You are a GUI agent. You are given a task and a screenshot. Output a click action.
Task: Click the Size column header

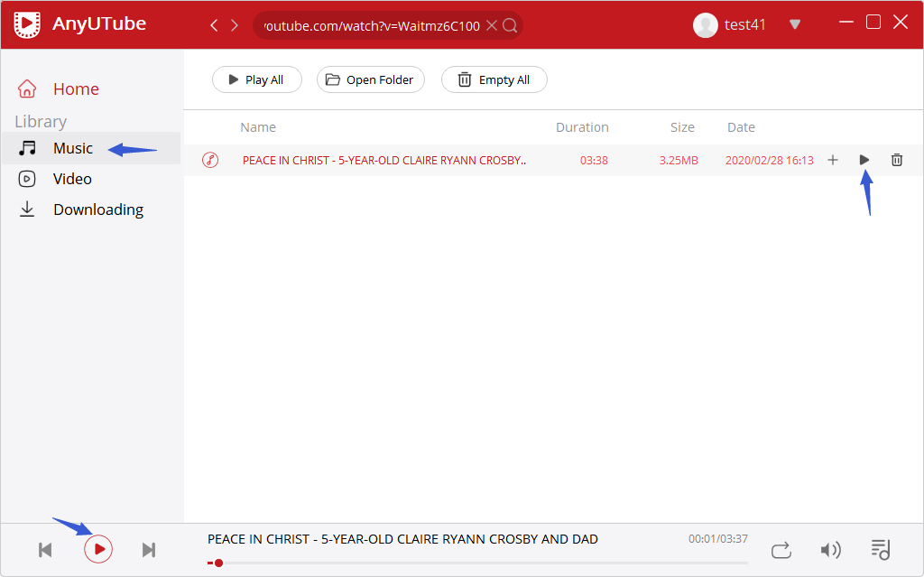(x=682, y=127)
